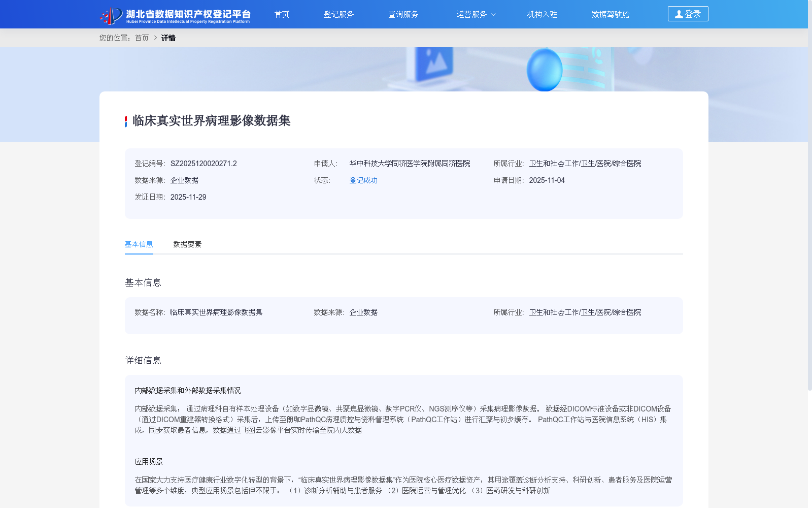
Task: Select the 申请日期 value 2025-11-04
Action: 547,180
